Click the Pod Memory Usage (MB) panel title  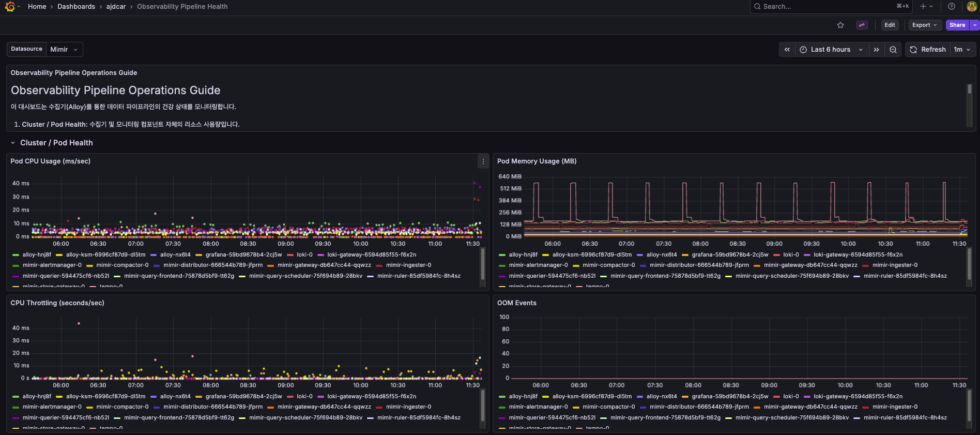537,161
